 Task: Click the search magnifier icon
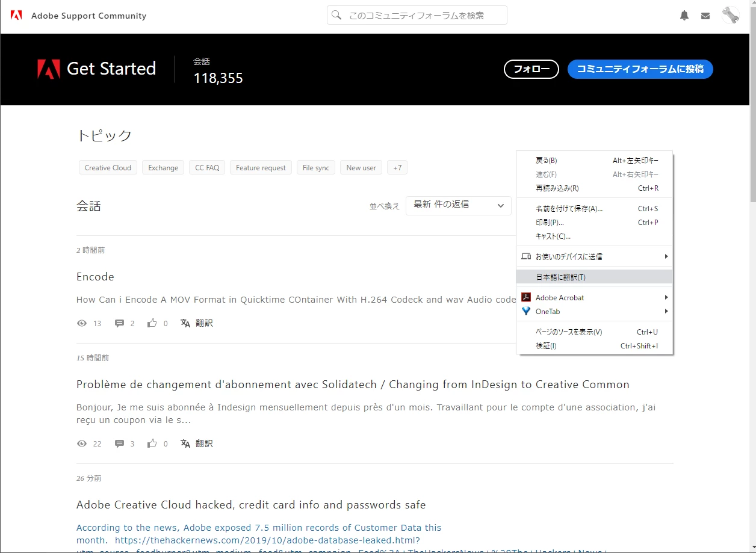click(x=336, y=15)
